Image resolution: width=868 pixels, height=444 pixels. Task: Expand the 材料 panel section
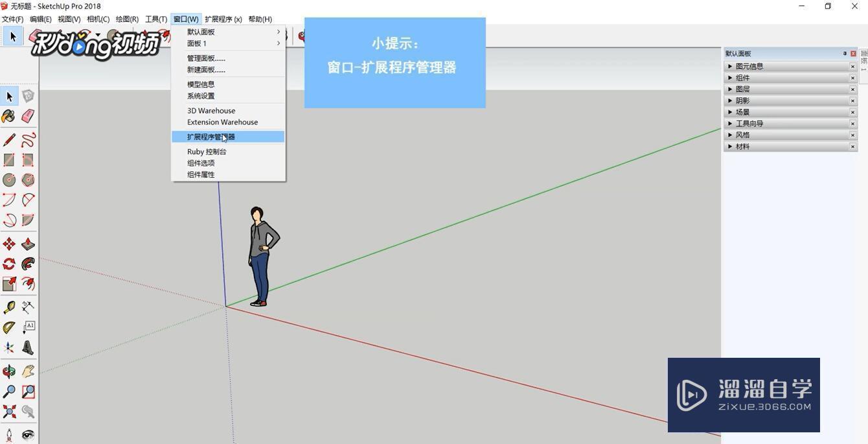730,146
